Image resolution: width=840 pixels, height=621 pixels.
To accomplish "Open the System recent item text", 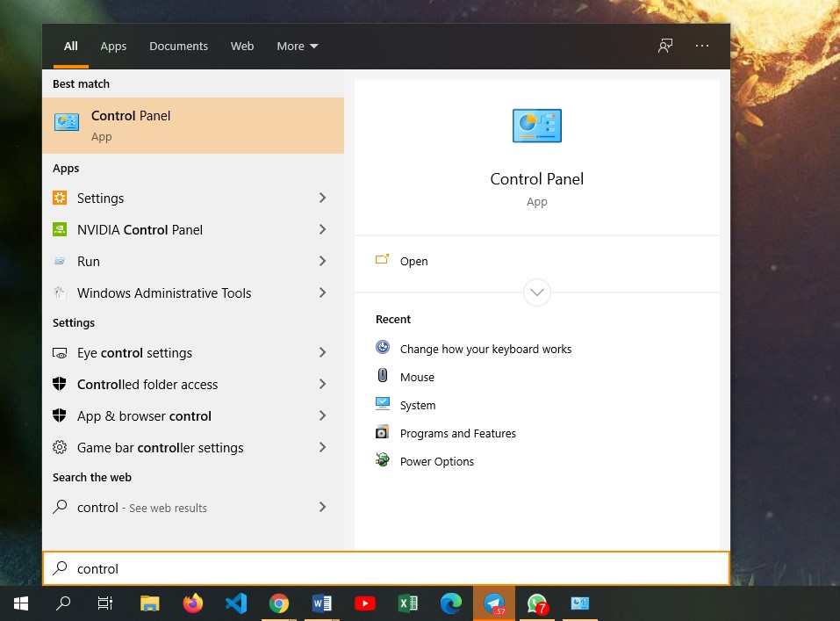I will [418, 406].
